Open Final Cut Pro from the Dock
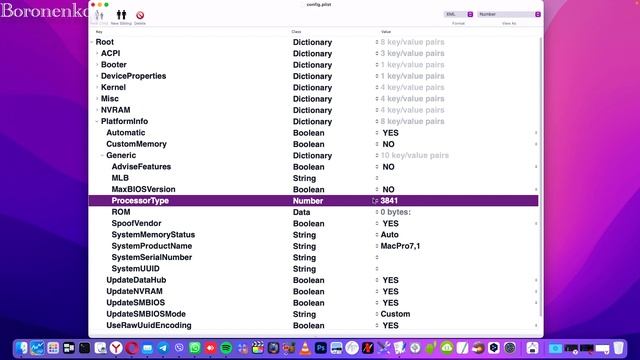This screenshot has height=360, width=640. click(258, 348)
